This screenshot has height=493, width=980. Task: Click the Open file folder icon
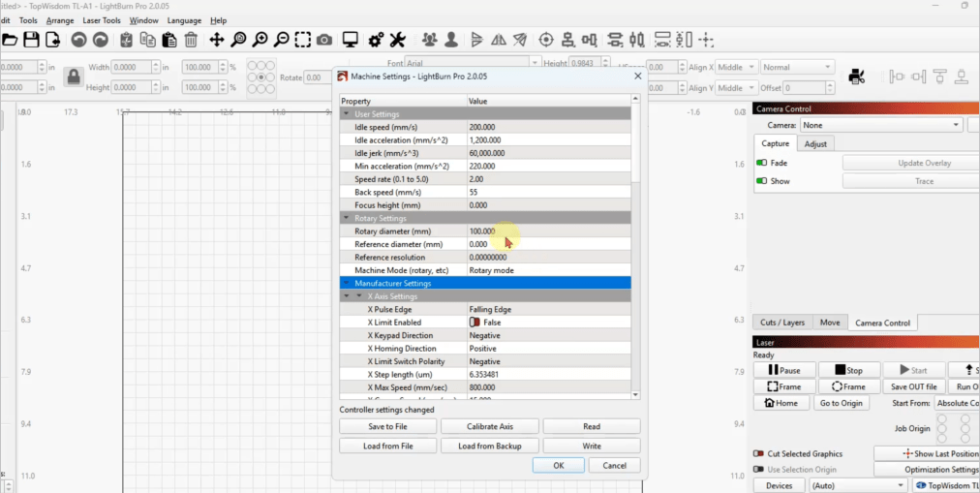(x=10, y=40)
